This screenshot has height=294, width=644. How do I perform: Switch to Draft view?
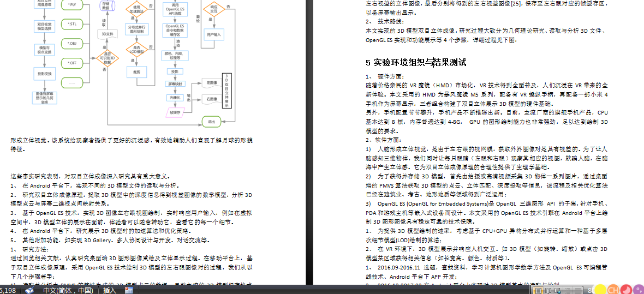pos(577,290)
